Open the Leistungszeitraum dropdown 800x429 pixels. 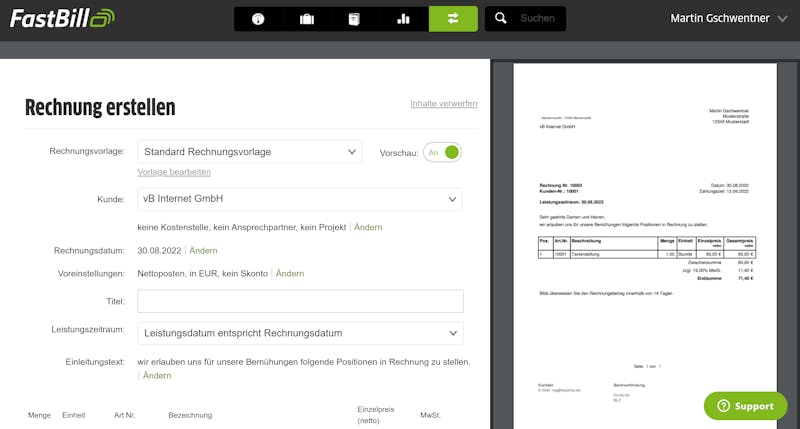click(x=300, y=333)
